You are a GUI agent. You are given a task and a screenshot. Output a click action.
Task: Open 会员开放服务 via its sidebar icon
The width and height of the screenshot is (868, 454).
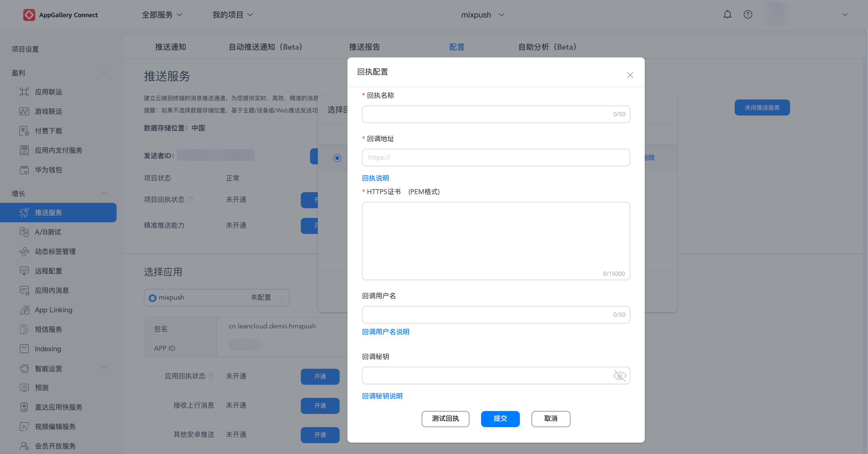click(x=24, y=446)
